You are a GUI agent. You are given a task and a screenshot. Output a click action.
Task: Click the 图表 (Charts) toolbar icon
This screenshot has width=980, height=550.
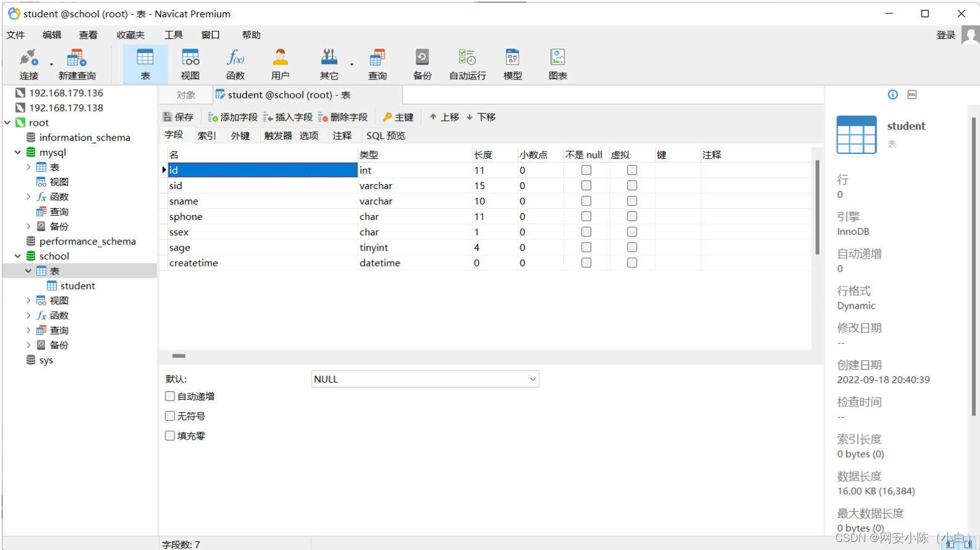tap(558, 65)
